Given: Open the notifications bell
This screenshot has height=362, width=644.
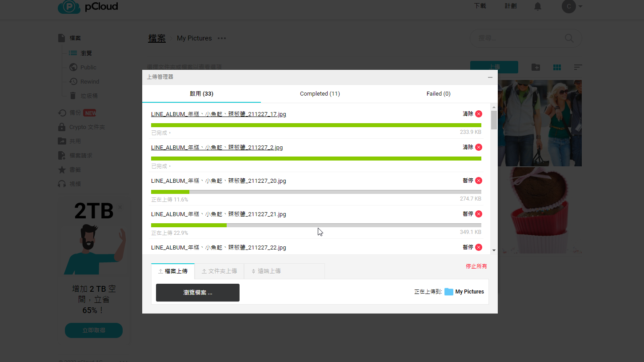Looking at the screenshot, I should 538,6.
